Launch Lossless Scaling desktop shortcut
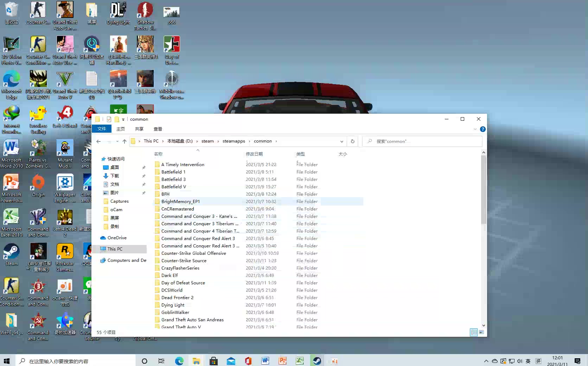Screen dimensions: 588x366 click(x=38, y=119)
